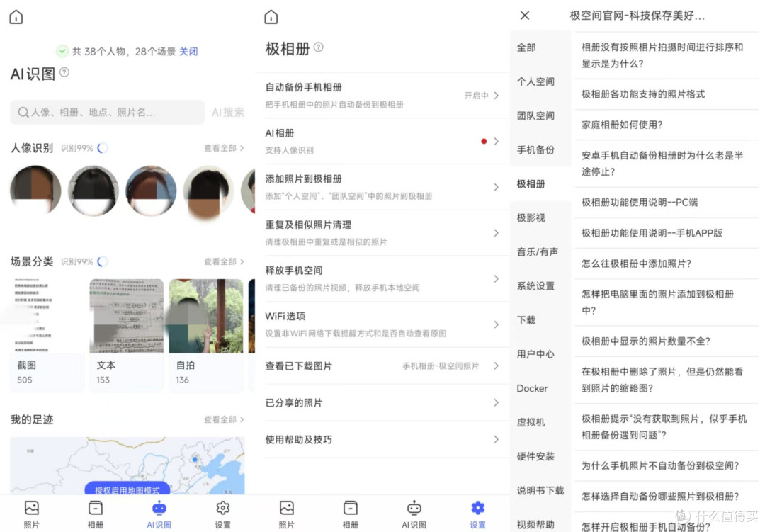Select 团队空间 help category

click(535, 115)
